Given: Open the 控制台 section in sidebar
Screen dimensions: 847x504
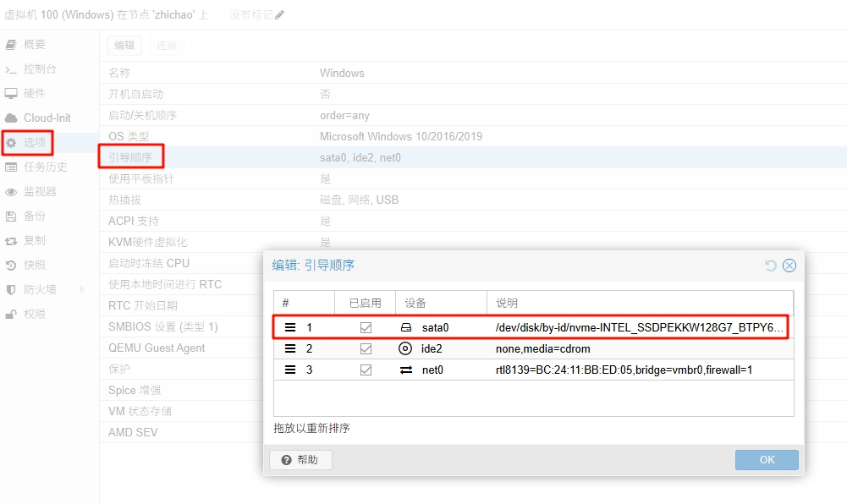Looking at the screenshot, I should (x=39, y=68).
